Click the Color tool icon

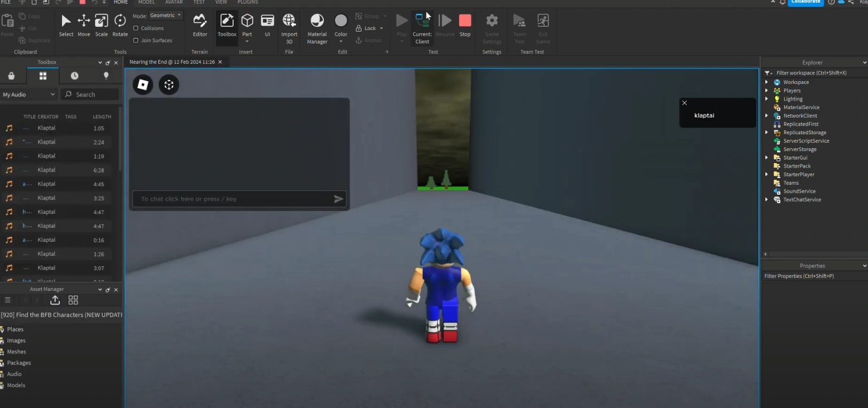[x=341, y=21]
